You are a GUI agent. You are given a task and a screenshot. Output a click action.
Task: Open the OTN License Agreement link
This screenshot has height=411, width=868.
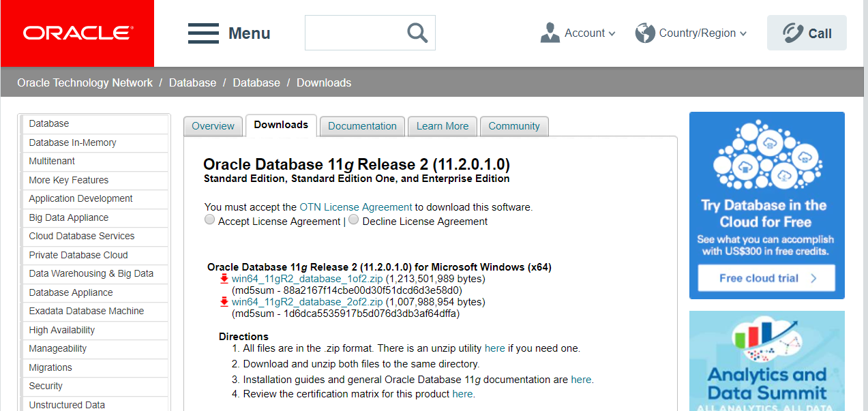(x=356, y=207)
